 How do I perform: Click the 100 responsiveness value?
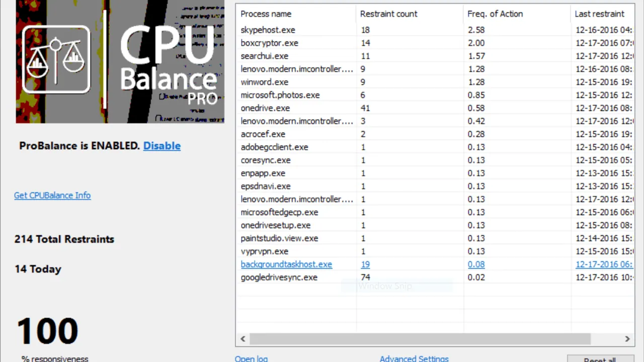click(47, 331)
